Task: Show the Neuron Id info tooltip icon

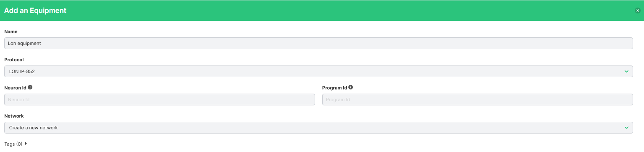Action: 30,88
